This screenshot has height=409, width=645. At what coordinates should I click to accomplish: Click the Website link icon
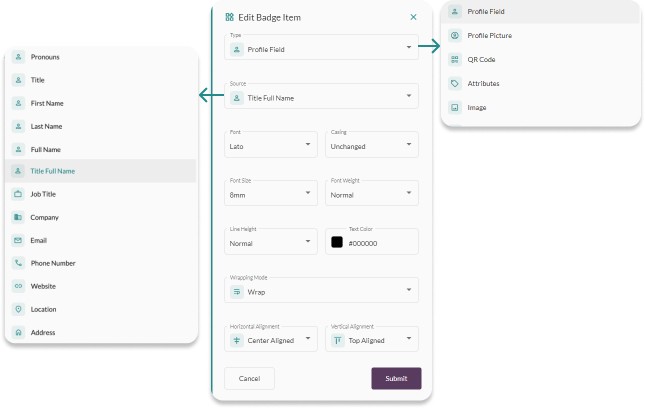pyautogui.click(x=18, y=286)
